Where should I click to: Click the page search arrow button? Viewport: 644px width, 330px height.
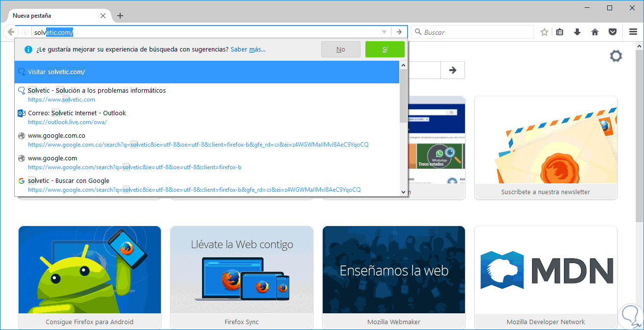[x=453, y=70]
